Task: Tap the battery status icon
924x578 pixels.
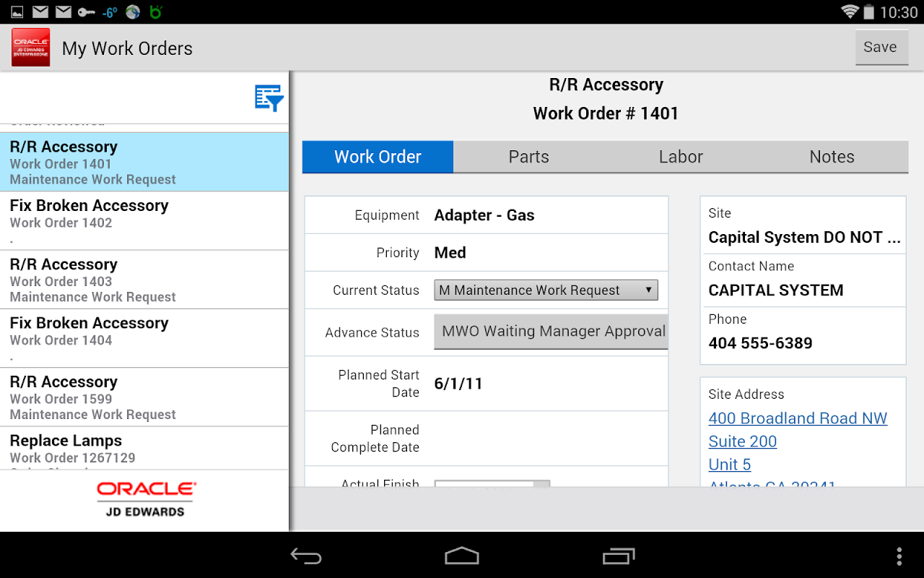Action: click(868, 12)
